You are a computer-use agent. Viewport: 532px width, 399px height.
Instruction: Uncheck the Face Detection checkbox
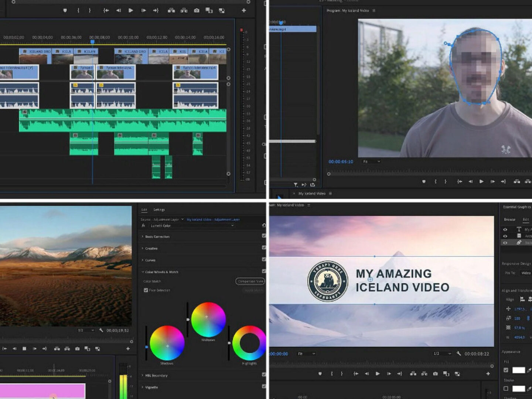pos(146,290)
